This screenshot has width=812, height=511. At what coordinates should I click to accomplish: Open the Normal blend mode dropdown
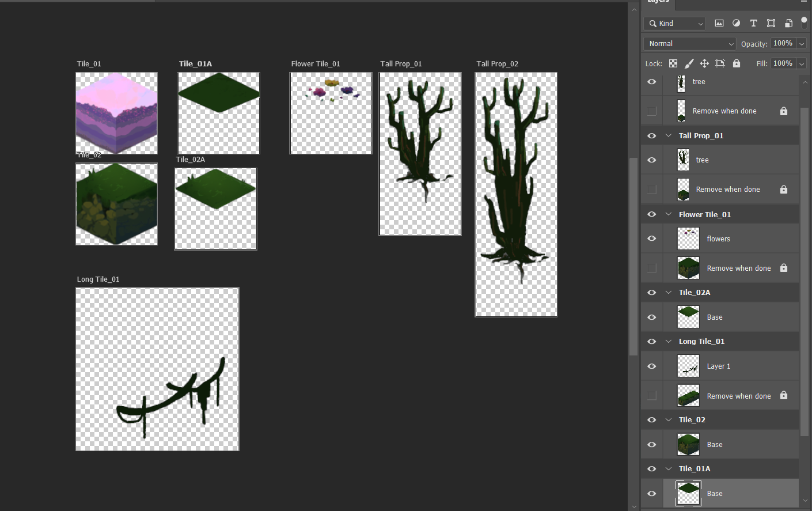click(x=689, y=44)
